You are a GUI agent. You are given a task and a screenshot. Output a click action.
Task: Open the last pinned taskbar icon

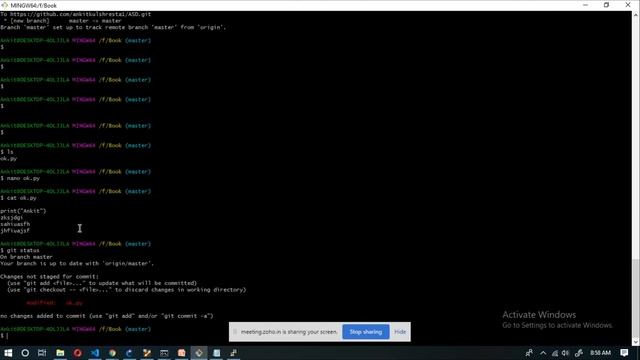[x=233, y=353]
